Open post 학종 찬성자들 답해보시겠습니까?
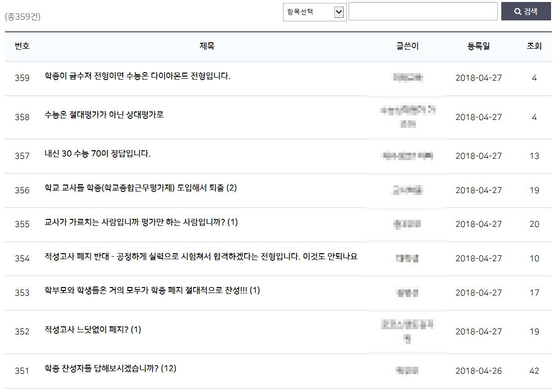 click(110, 369)
